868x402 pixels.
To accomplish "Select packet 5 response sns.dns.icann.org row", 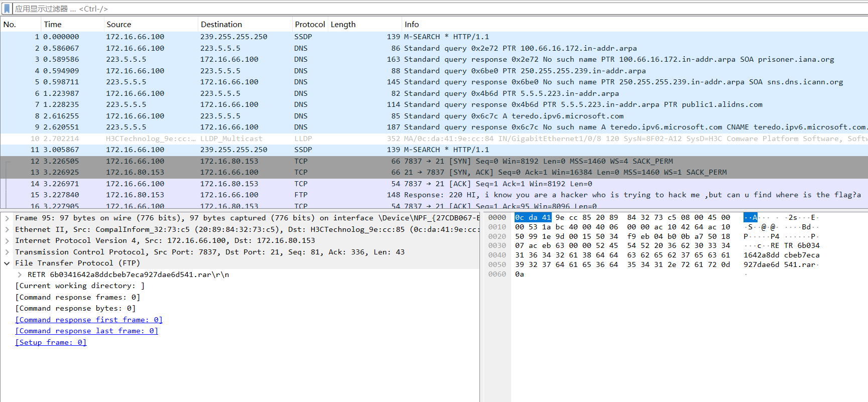I will [434, 82].
